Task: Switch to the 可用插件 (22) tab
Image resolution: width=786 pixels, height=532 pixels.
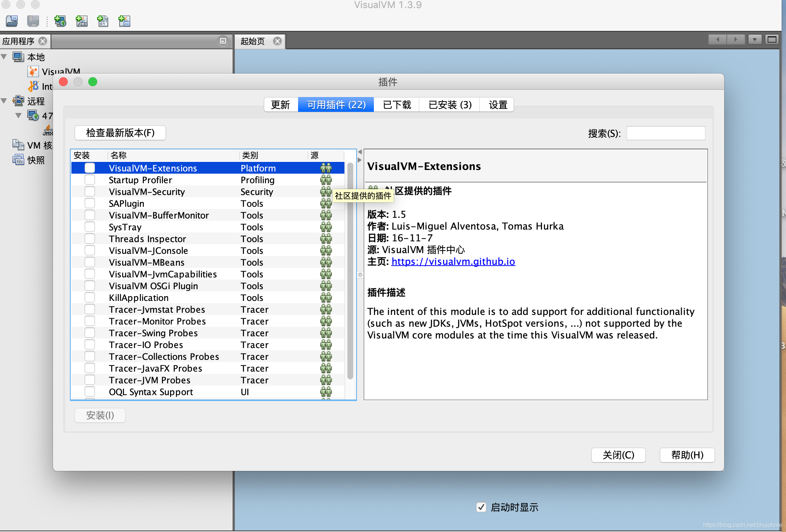Action: [x=336, y=105]
